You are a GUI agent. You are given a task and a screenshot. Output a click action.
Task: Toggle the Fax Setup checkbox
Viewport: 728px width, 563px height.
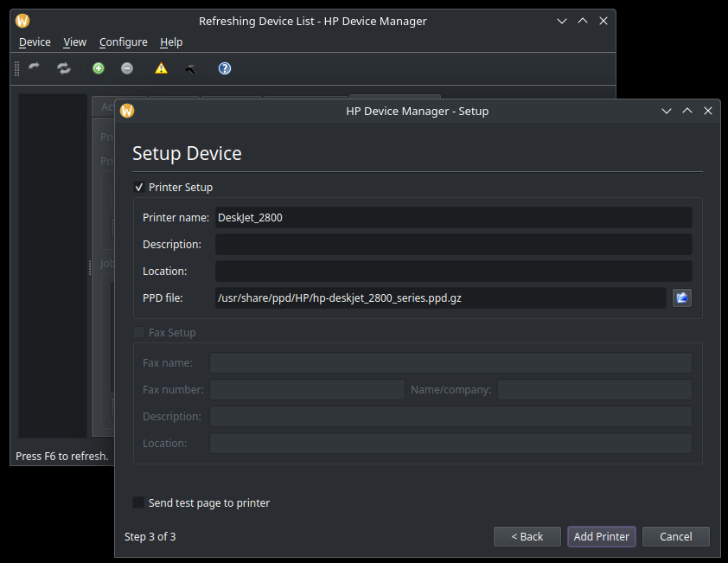tap(139, 333)
